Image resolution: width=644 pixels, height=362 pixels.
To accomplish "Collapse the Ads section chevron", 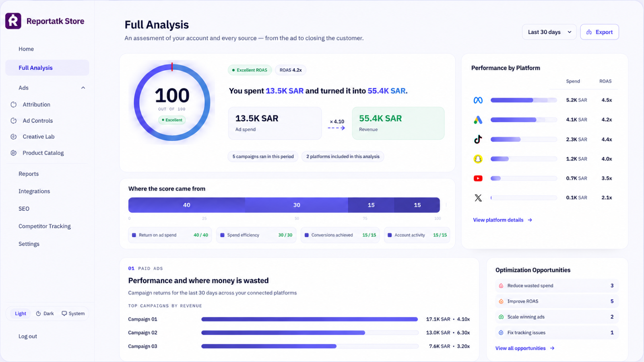I will (x=83, y=88).
